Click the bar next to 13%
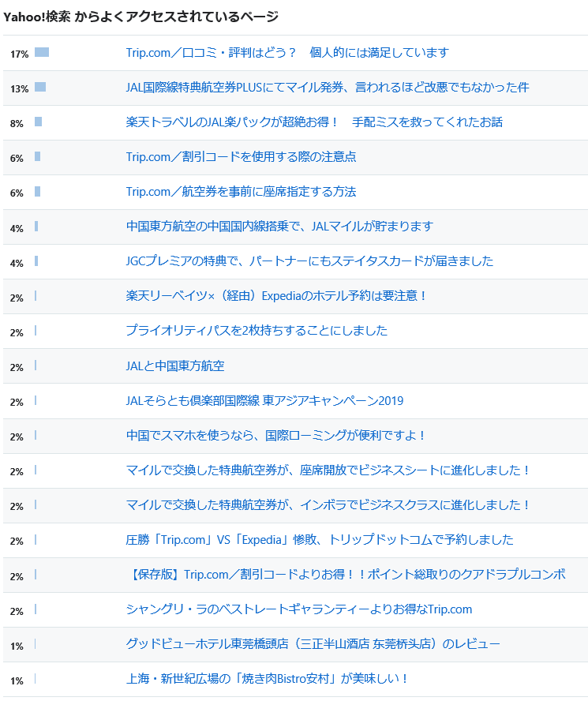This screenshot has height=701, width=588. click(x=40, y=87)
